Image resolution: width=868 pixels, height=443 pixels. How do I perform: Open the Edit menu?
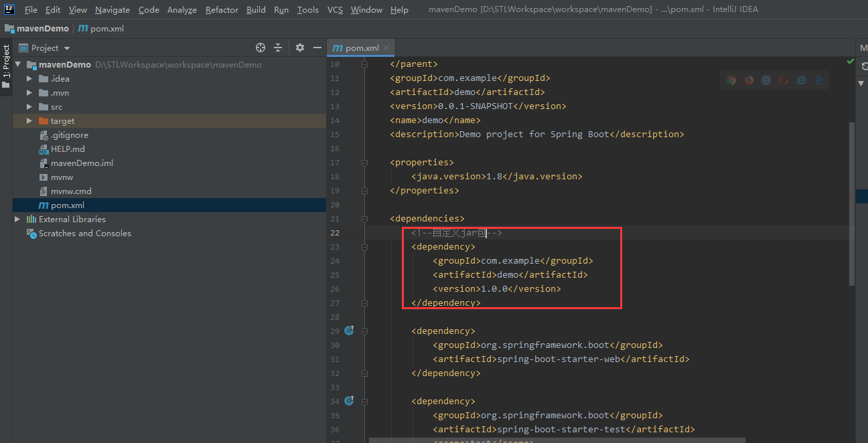[53, 9]
